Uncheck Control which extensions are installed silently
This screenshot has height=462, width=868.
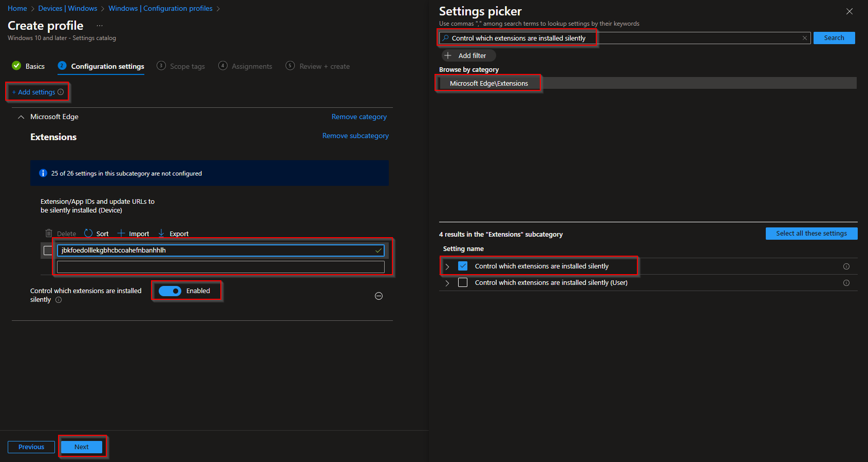tap(463, 266)
